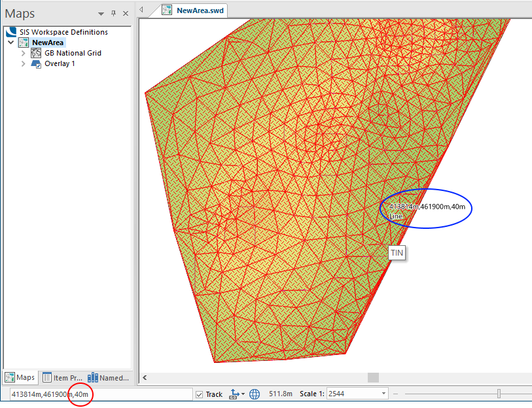Select GB National Grid tree item
The height and width of the screenshot is (408, 532).
pyautogui.click(x=73, y=53)
